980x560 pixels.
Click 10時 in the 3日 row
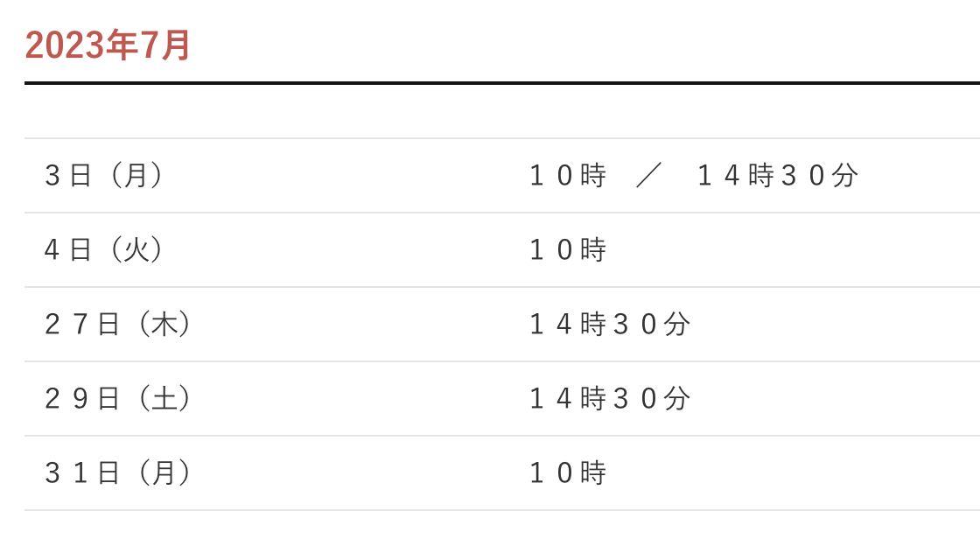[x=568, y=176]
